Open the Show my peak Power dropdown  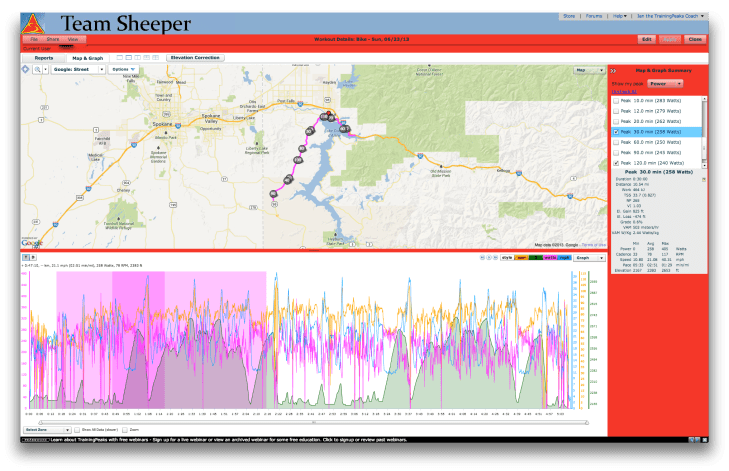pyautogui.click(x=665, y=84)
